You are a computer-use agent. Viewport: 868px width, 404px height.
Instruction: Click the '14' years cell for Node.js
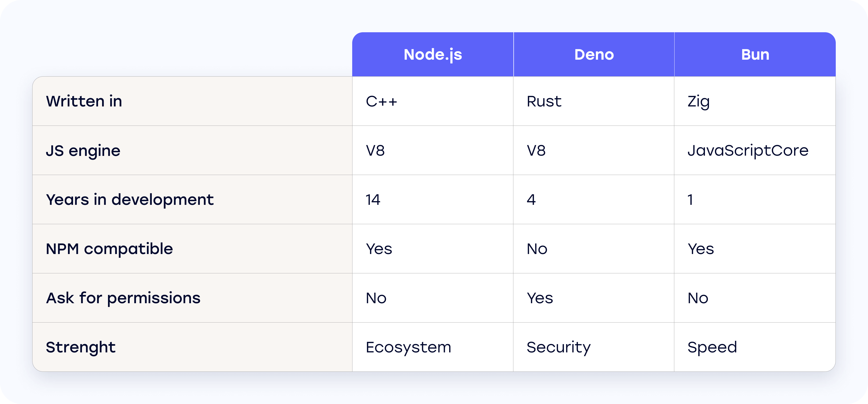pyautogui.click(x=372, y=199)
